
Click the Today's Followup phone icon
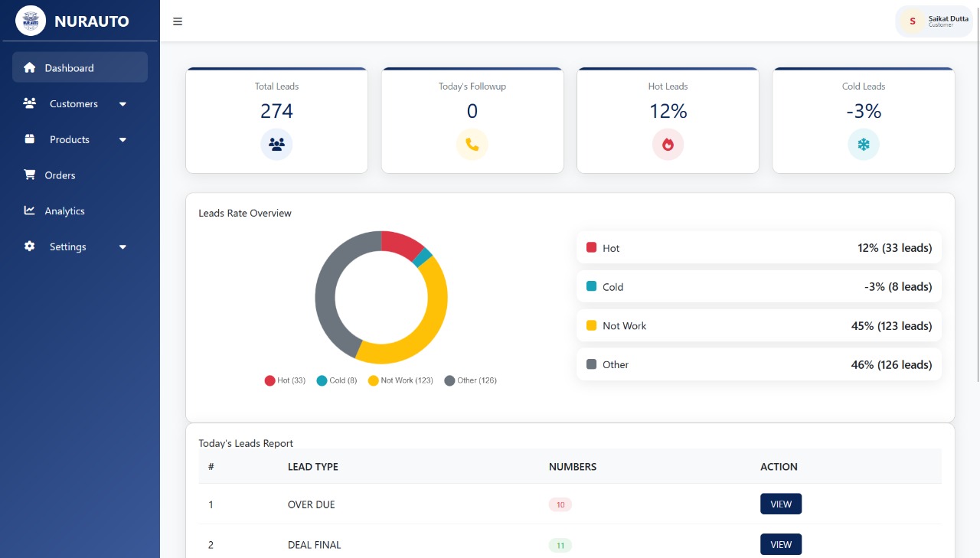472,144
